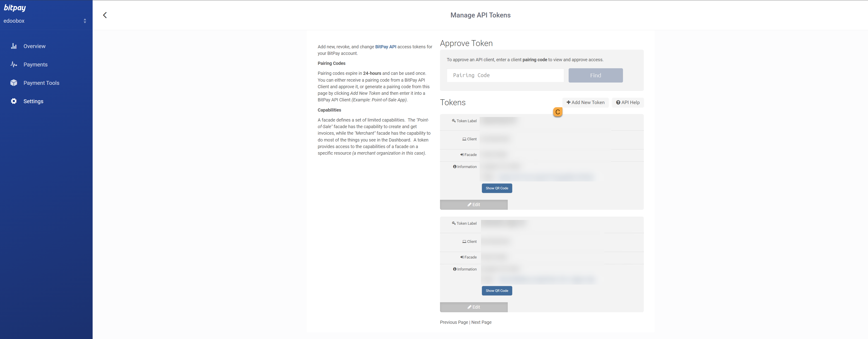Click the bitpay logo
The image size is (868, 339).
click(x=15, y=7)
